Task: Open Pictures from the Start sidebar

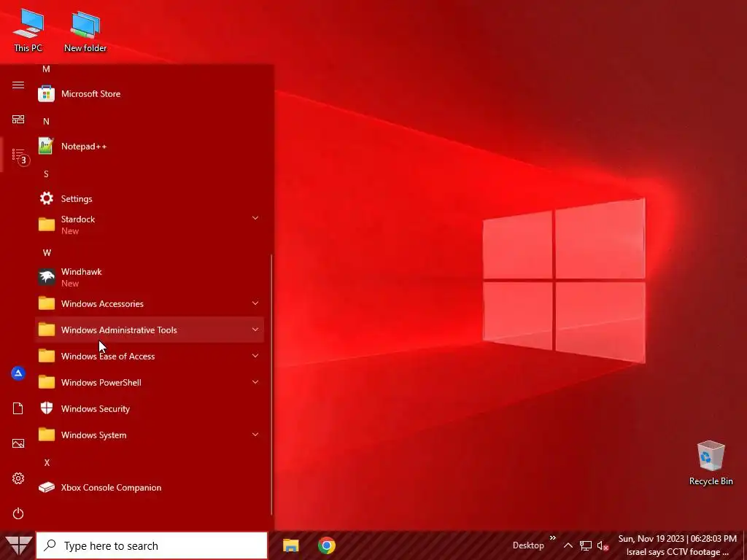Action: (18, 443)
